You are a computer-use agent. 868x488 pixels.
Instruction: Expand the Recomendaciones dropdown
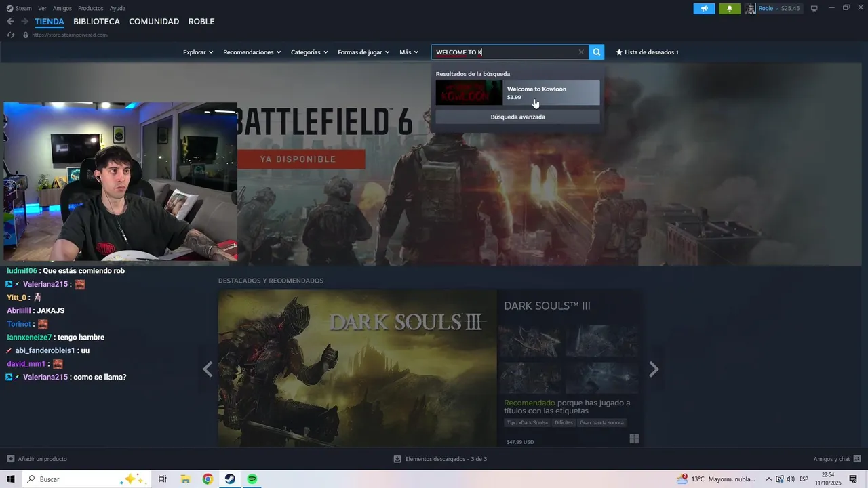(252, 52)
